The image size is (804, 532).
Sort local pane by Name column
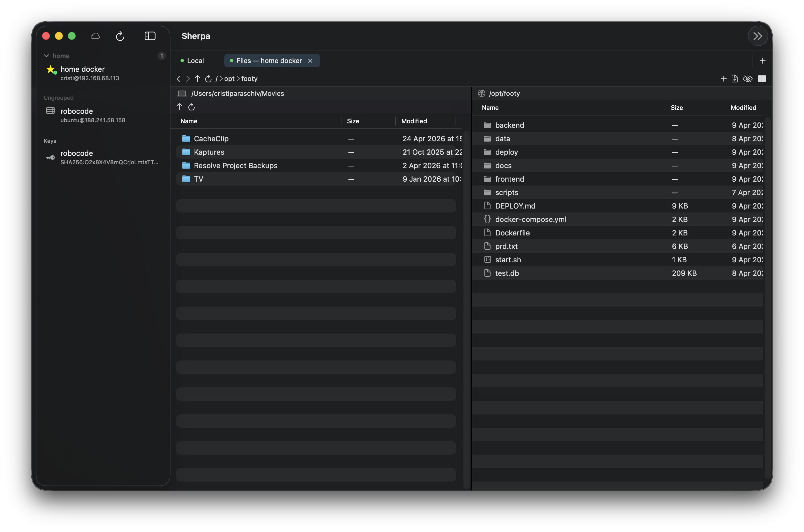tap(189, 121)
